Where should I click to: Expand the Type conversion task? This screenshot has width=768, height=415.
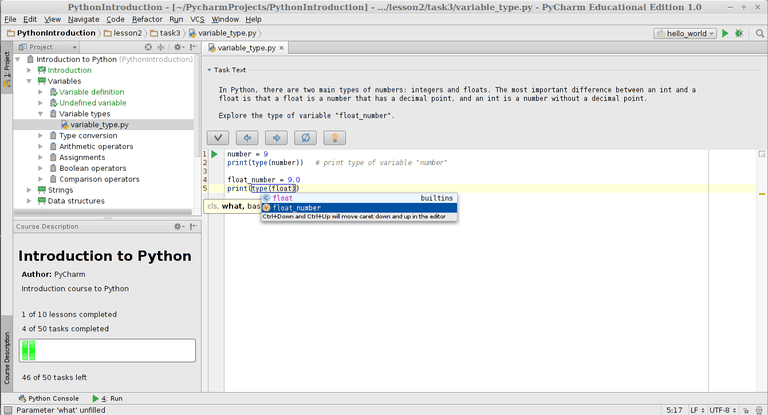pyautogui.click(x=41, y=135)
